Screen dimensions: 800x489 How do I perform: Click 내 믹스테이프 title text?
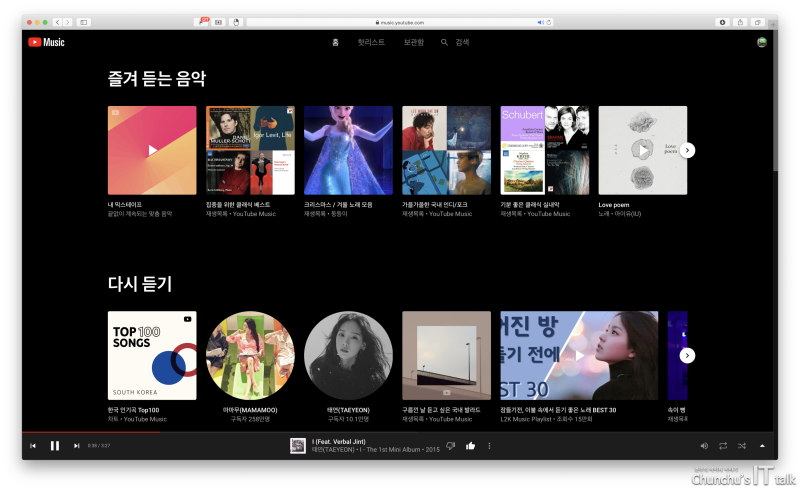[x=124, y=205]
